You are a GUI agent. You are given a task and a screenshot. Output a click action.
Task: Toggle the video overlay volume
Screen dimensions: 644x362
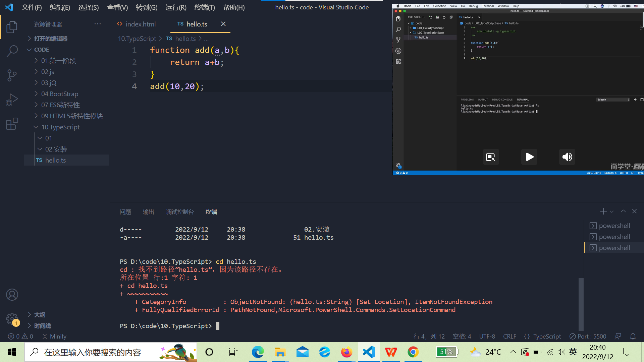coord(567,157)
